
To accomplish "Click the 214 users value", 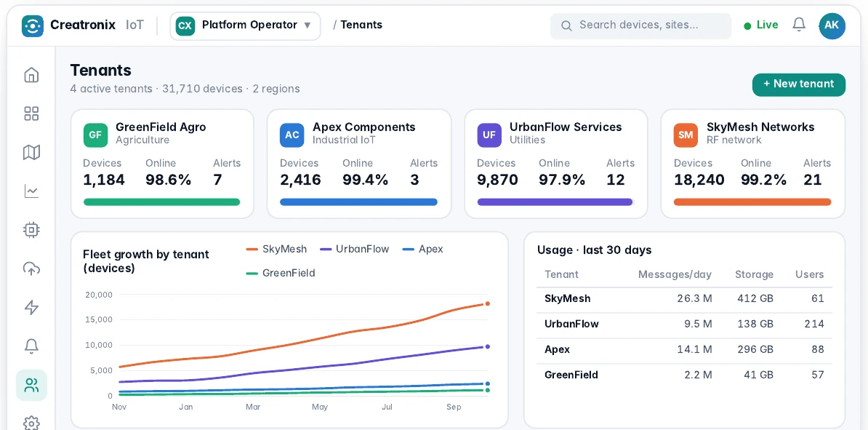I will [814, 325].
